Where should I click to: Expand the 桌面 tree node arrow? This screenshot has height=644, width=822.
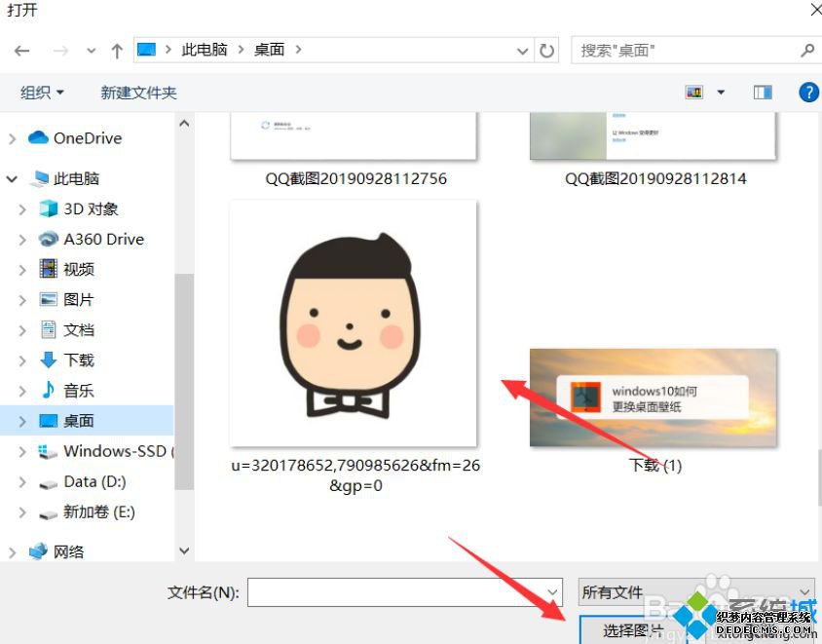pos(22,421)
